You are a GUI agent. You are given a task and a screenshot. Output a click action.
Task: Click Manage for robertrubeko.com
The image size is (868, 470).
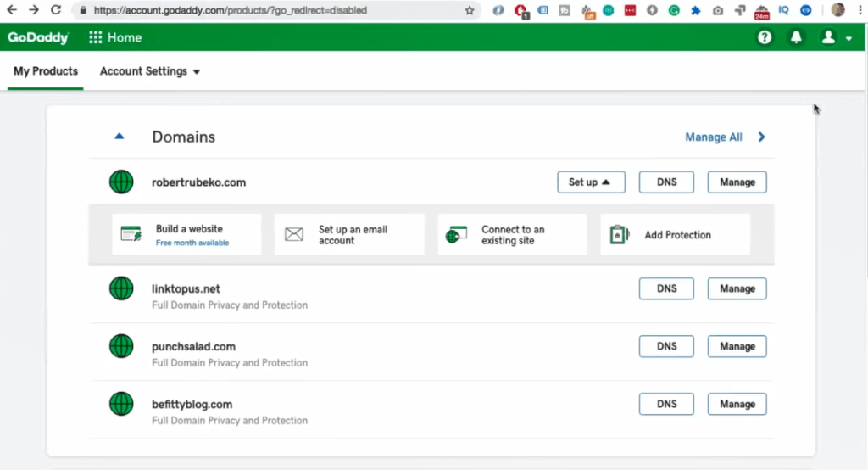click(x=737, y=182)
